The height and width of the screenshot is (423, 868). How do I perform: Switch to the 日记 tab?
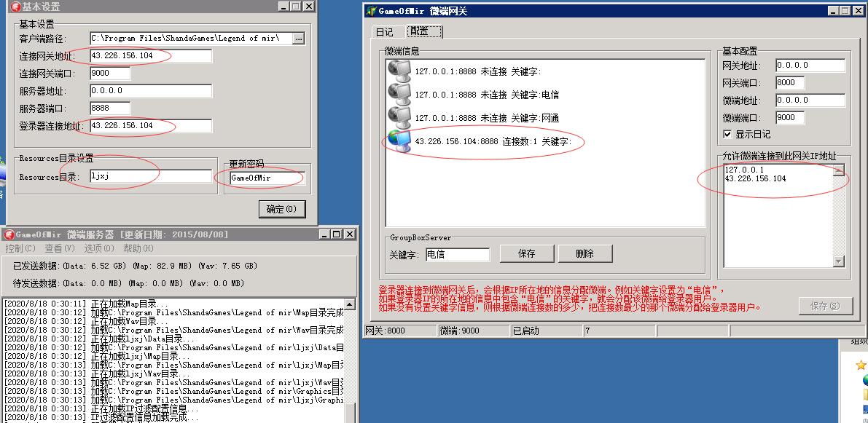[x=384, y=32]
